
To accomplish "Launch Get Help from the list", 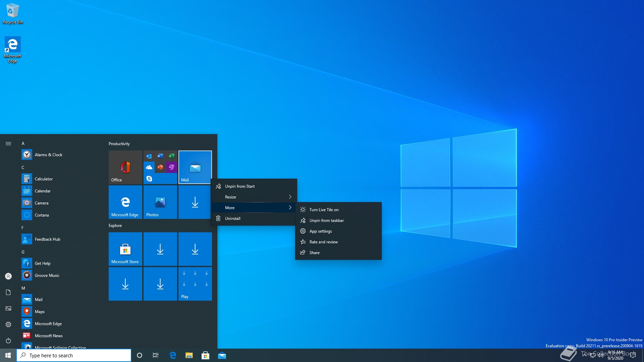I will pos(62,263).
